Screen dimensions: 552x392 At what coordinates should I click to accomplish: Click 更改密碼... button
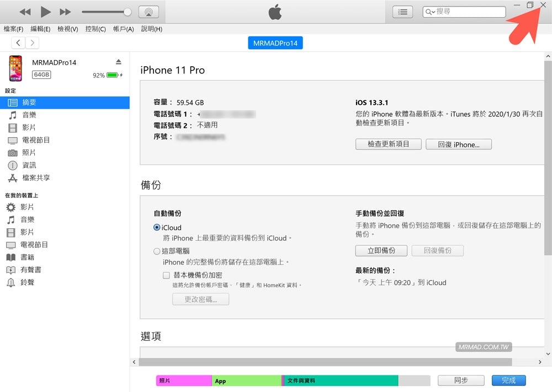(x=201, y=299)
